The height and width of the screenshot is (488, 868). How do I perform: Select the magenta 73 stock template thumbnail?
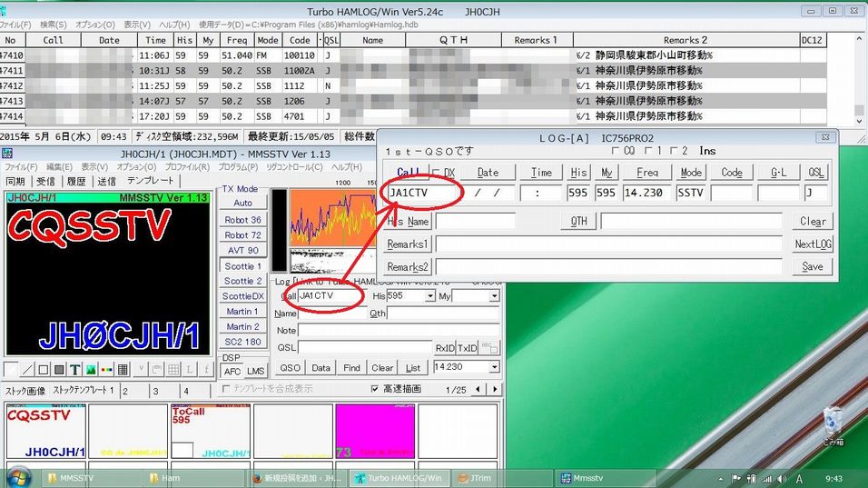pyautogui.click(x=375, y=432)
